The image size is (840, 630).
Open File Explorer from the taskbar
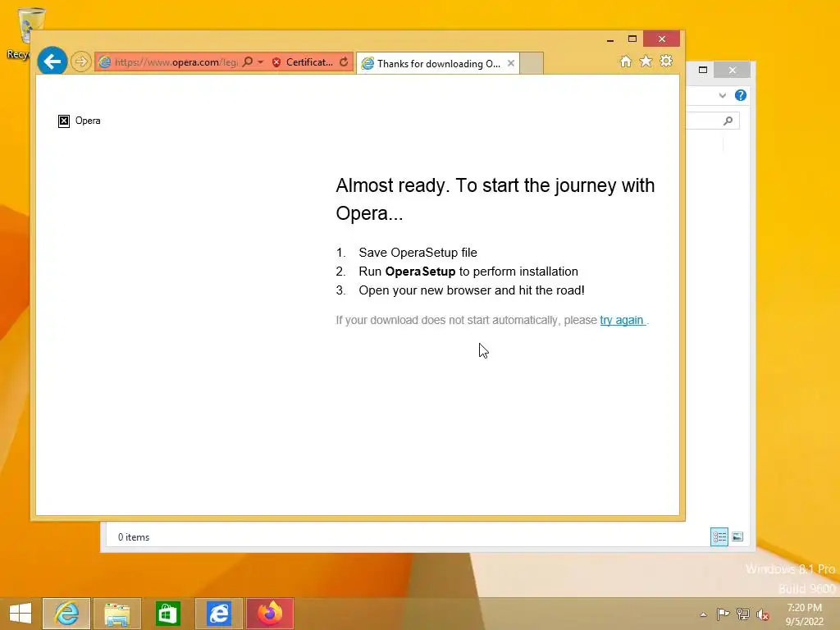click(117, 614)
